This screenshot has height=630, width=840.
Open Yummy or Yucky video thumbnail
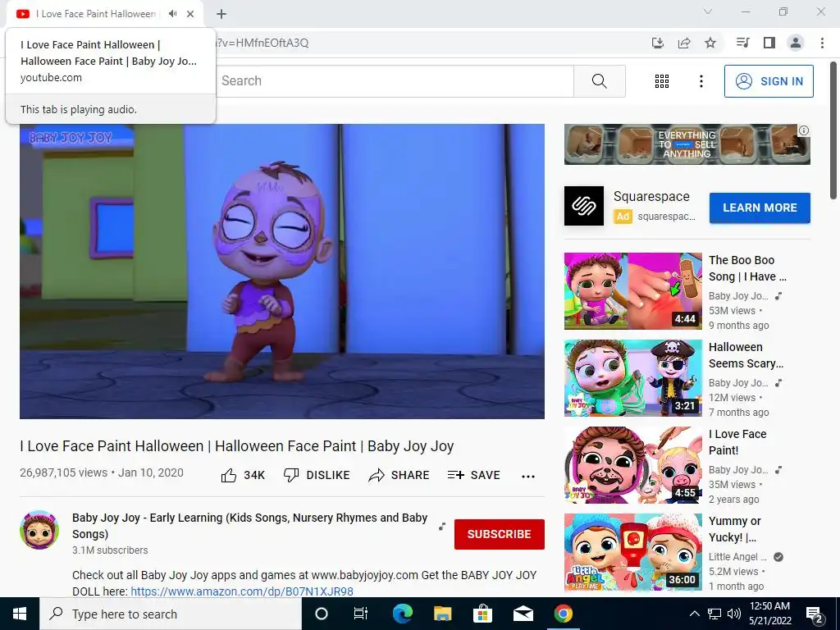[632, 552]
